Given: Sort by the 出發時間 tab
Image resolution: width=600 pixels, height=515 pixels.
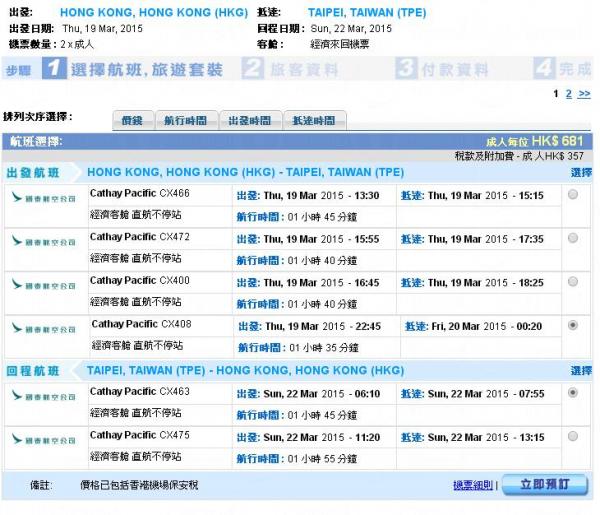Looking at the screenshot, I should click(x=250, y=121).
